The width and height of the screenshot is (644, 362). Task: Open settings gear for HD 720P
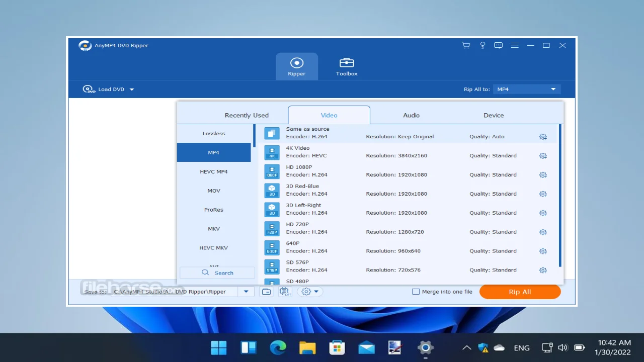coord(543,232)
